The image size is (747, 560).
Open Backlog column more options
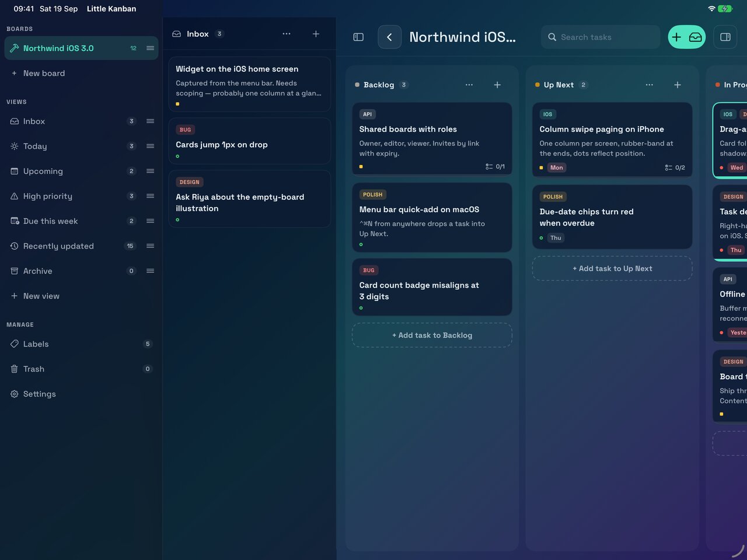pyautogui.click(x=469, y=85)
